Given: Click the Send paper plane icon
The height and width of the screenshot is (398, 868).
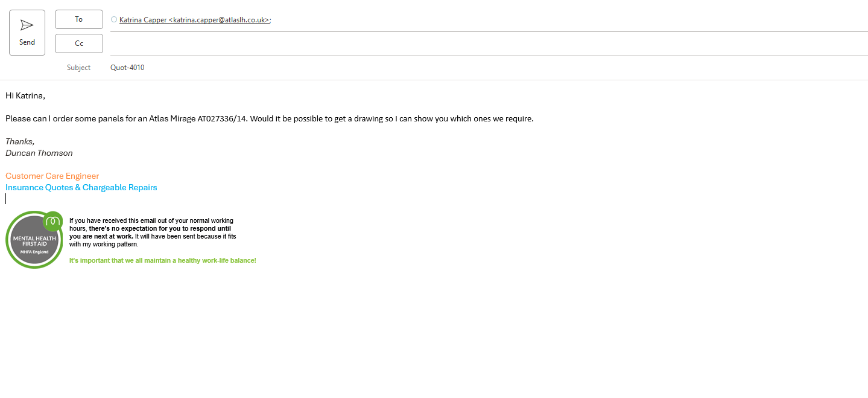Looking at the screenshot, I should [27, 25].
